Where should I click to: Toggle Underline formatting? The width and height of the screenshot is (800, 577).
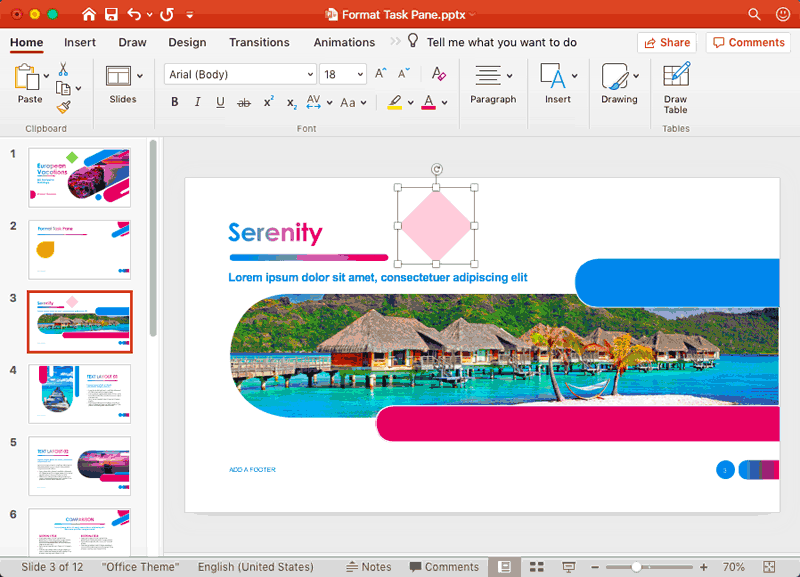pos(220,102)
